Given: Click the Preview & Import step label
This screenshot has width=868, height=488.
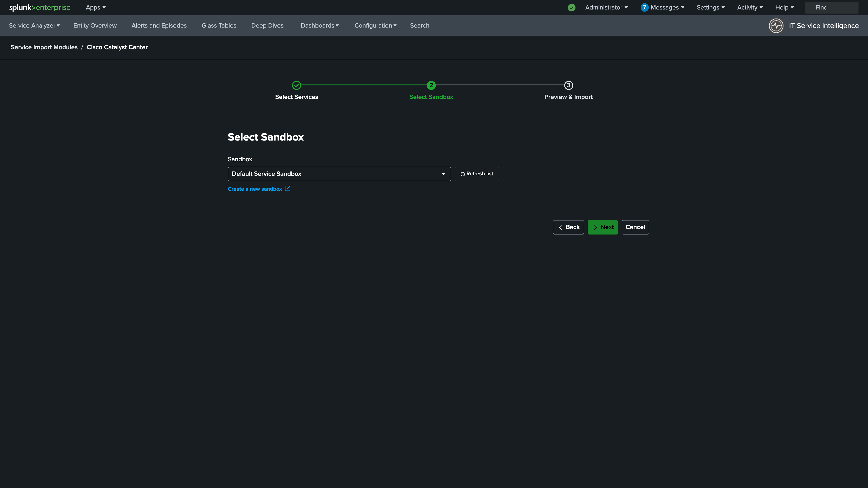Looking at the screenshot, I should click(x=568, y=97).
